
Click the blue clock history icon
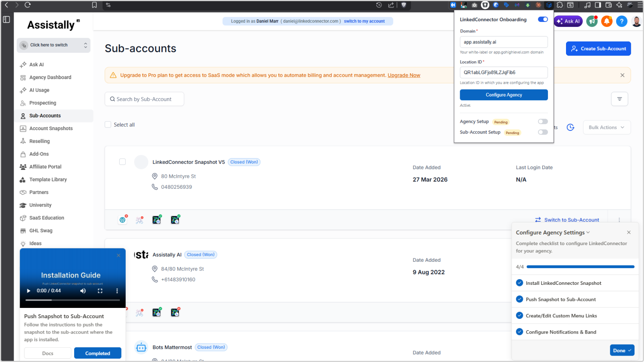[x=570, y=127]
